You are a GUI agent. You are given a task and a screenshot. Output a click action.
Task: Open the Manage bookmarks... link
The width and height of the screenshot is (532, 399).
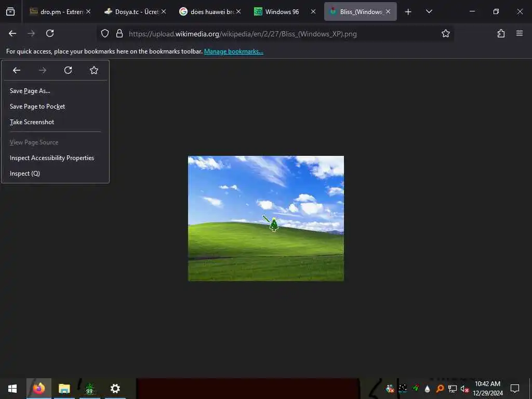click(x=233, y=51)
